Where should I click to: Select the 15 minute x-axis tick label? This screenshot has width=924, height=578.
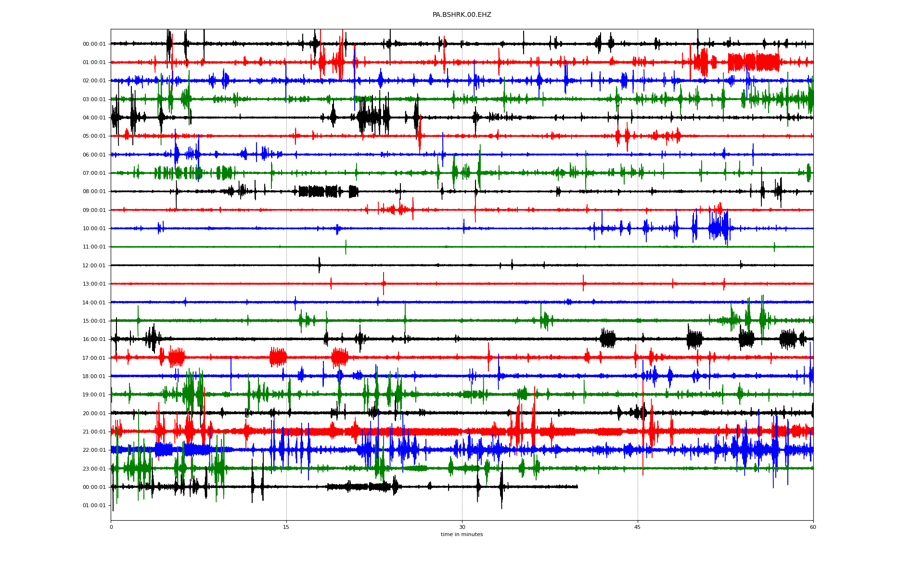[286, 527]
